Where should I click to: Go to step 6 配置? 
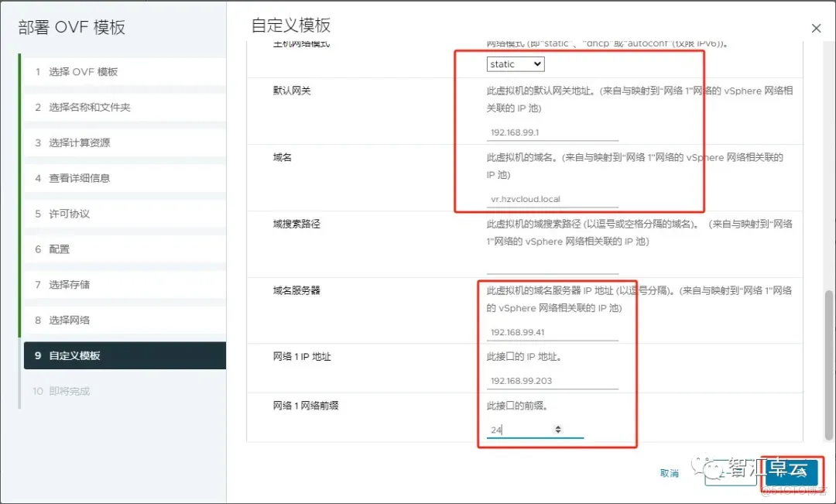(x=125, y=249)
